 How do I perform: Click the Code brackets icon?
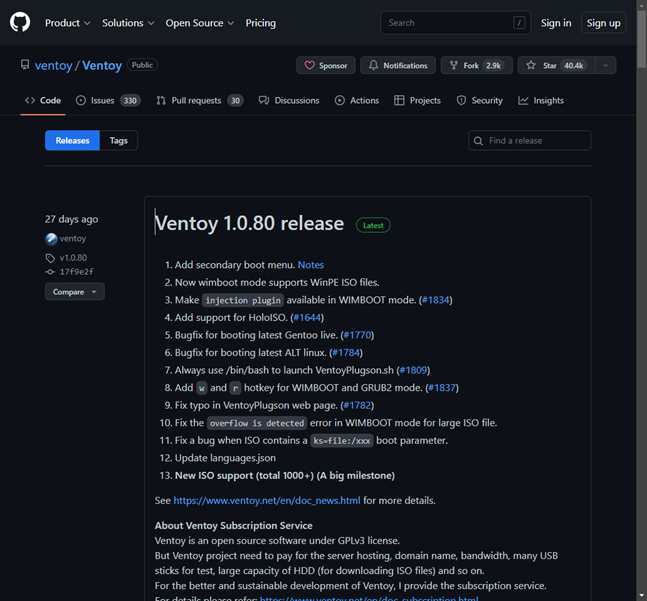point(30,100)
